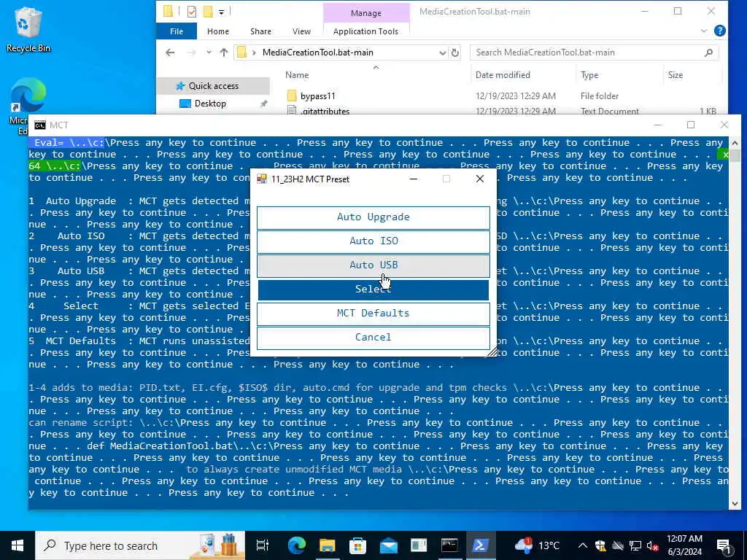Pick the highlighted Select preset button
747x560 pixels.
click(373, 289)
